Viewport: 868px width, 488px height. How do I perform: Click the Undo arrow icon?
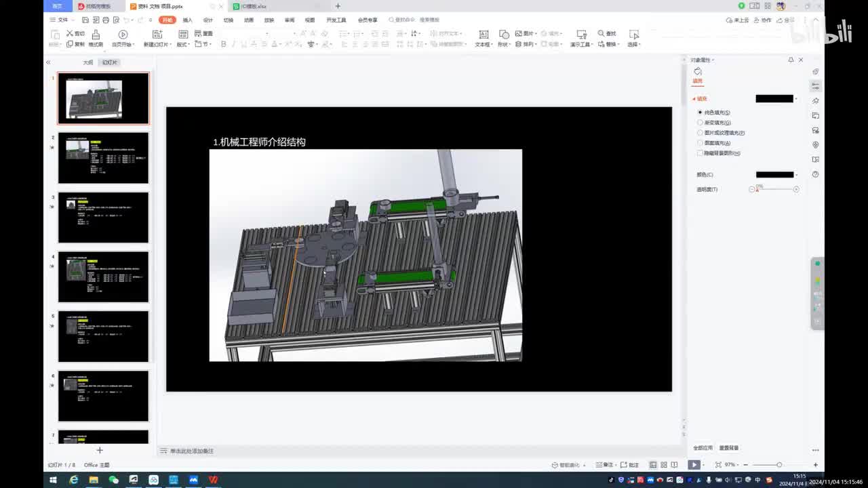[127, 20]
